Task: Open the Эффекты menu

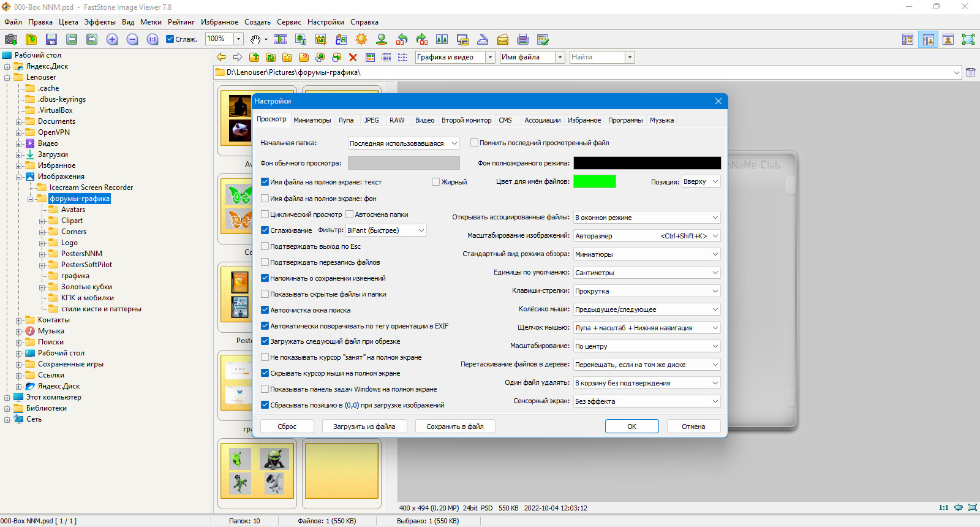Action: pos(100,22)
